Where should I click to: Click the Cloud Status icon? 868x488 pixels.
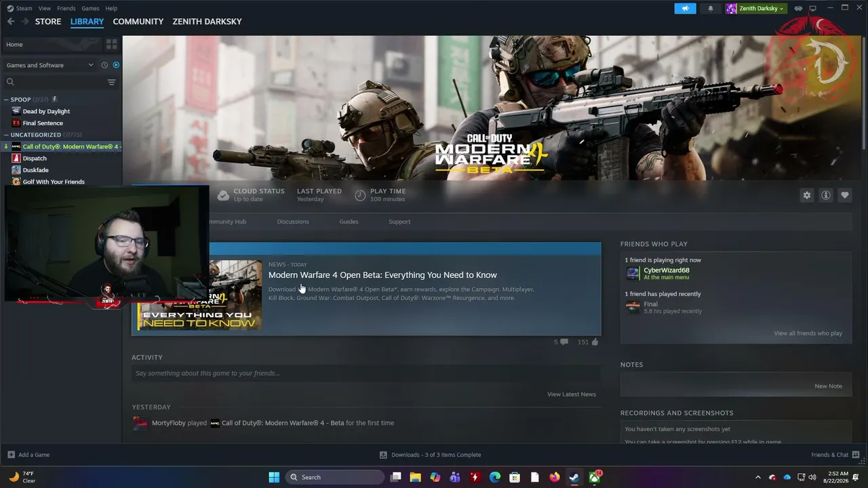tap(223, 195)
